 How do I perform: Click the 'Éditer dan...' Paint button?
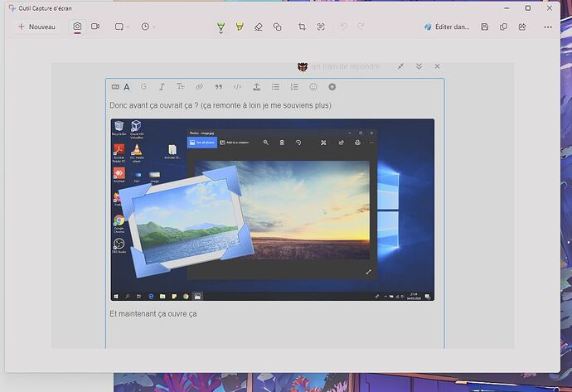click(x=446, y=27)
